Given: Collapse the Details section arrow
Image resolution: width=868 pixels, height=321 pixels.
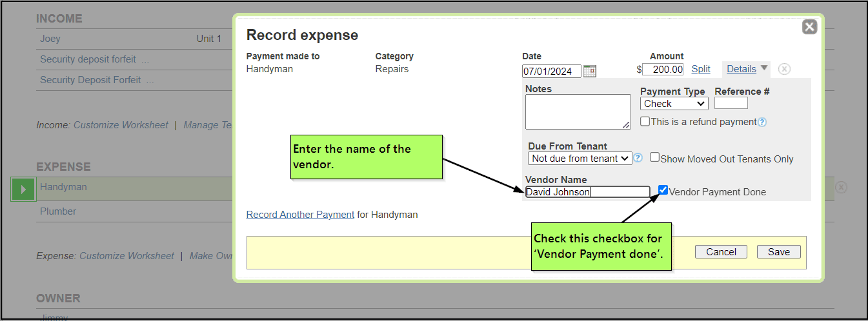Looking at the screenshot, I should (764, 68).
